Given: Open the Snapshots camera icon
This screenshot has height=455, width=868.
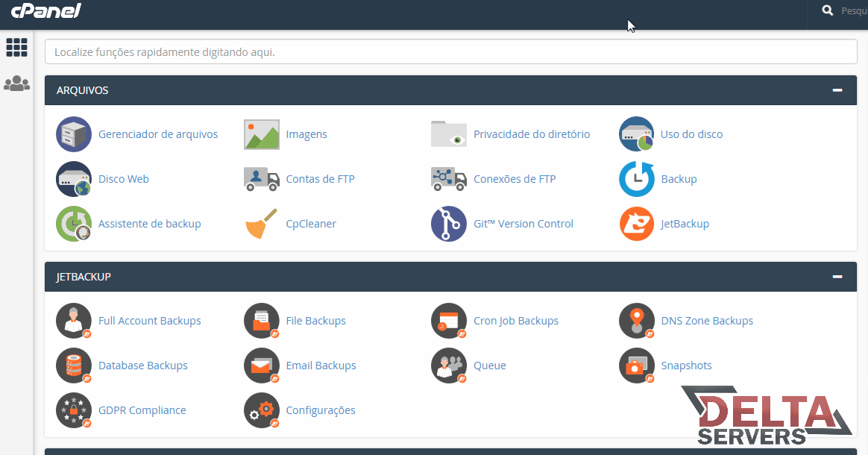Looking at the screenshot, I should pyautogui.click(x=636, y=365).
